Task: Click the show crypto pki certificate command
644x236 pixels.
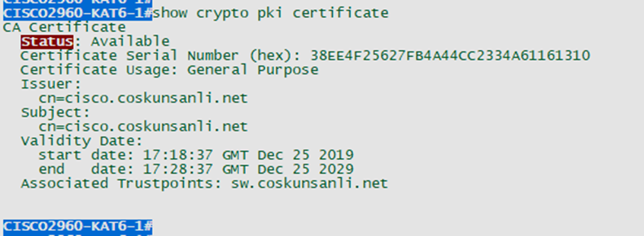Action: (271, 13)
